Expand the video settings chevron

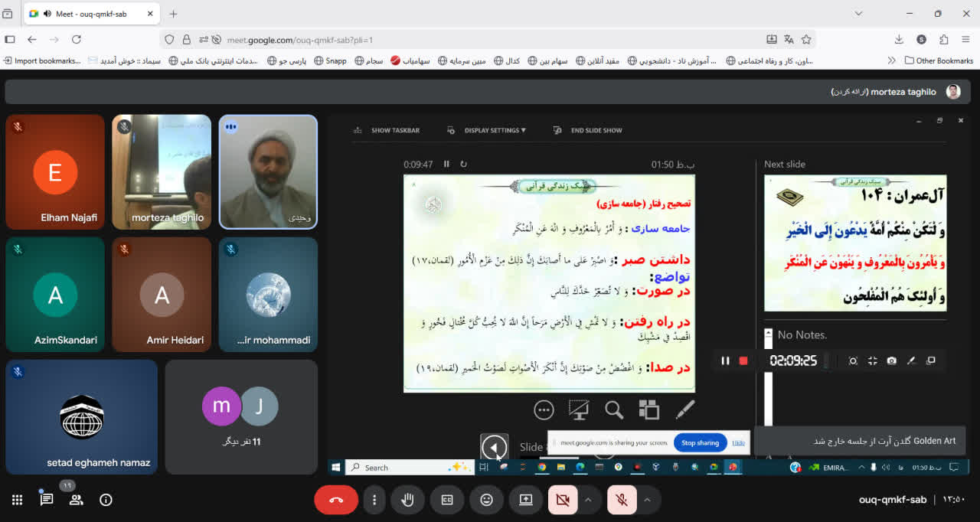(588, 500)
